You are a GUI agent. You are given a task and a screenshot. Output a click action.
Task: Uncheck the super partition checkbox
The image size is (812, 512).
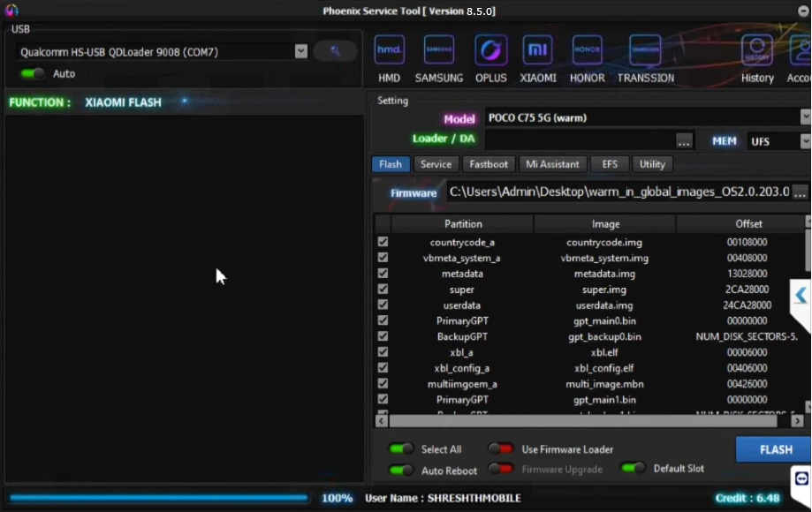click(x=383, y=289)
